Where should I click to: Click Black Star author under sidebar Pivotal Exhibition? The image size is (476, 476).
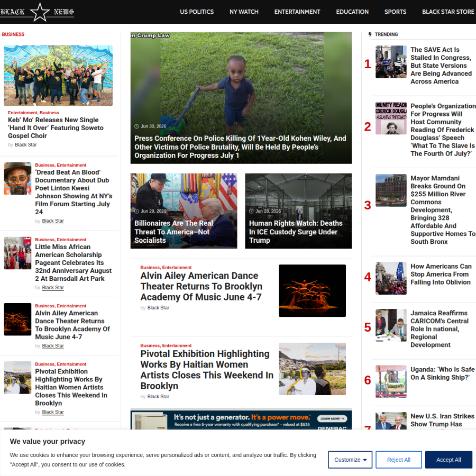tap(53, 412)
